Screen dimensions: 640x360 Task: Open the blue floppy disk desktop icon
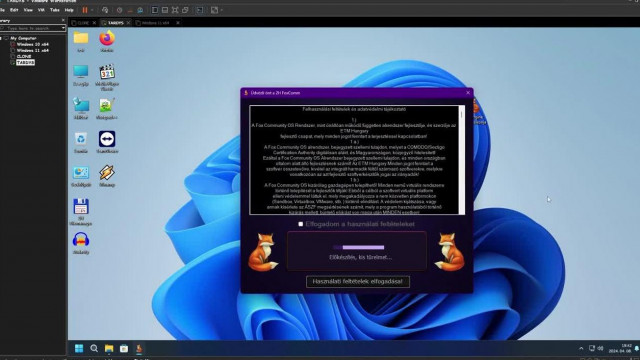[x=81, y=212]
